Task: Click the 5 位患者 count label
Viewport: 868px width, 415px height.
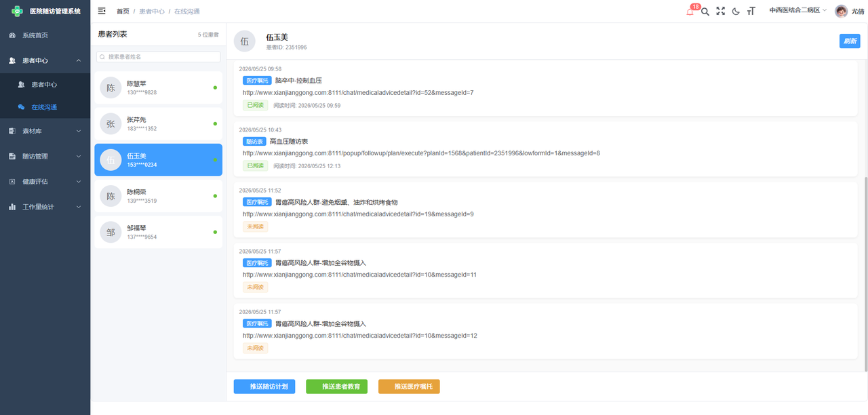Action: (x=208, y=35)
